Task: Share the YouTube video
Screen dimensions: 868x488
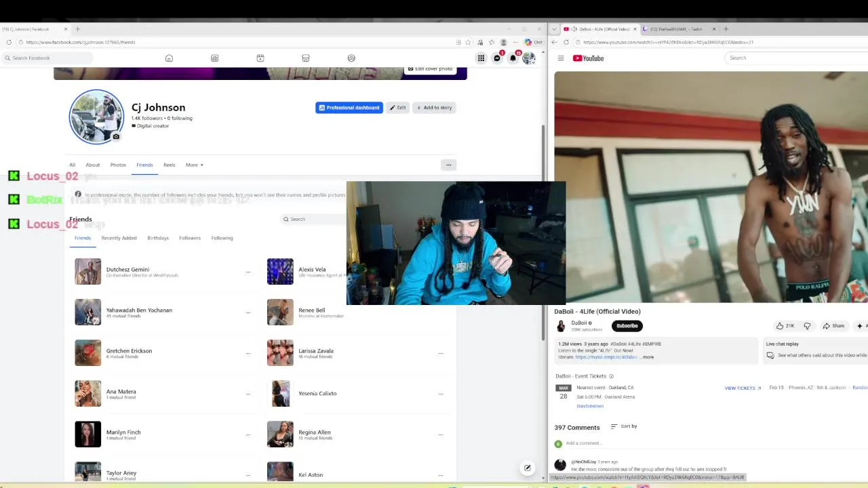Action: pyautogui.click(x=833, y=326)
